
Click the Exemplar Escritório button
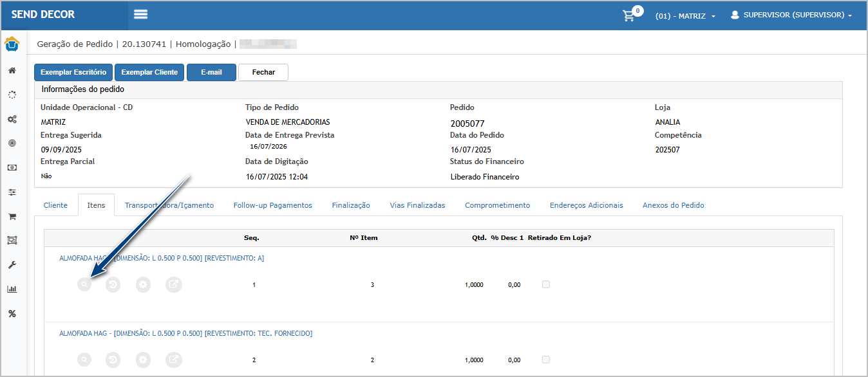[x=73, y=72]
